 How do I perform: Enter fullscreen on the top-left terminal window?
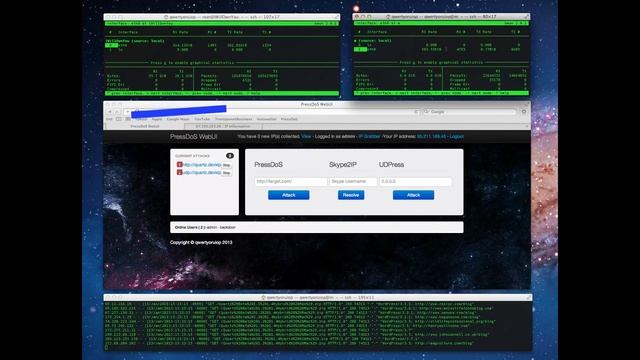(336, 17)
